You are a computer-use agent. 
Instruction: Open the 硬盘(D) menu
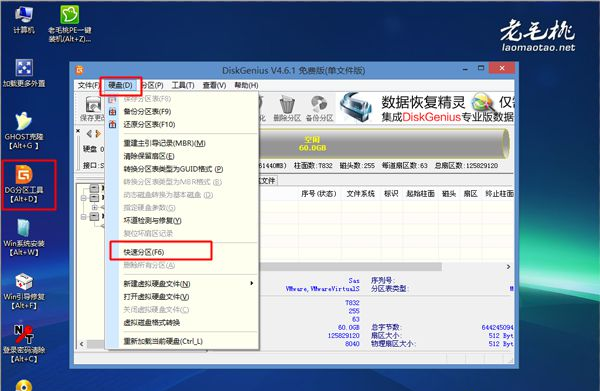coord(120,85)
